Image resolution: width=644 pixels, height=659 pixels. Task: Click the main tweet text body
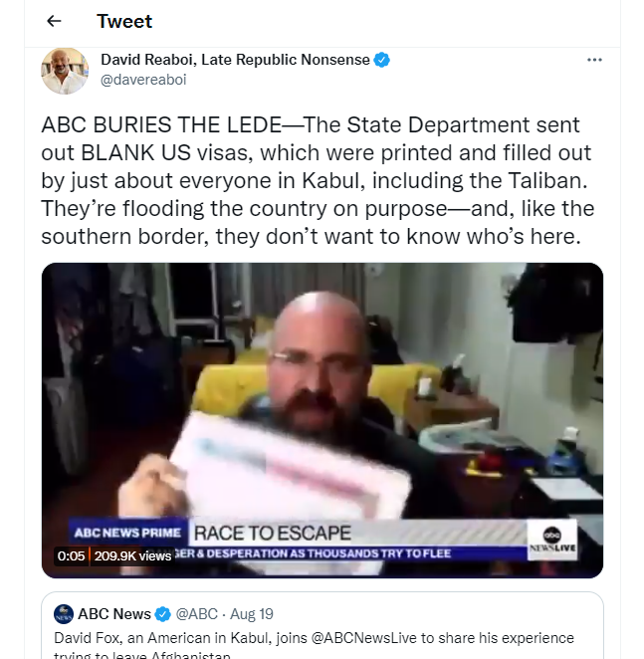[318, 181]
